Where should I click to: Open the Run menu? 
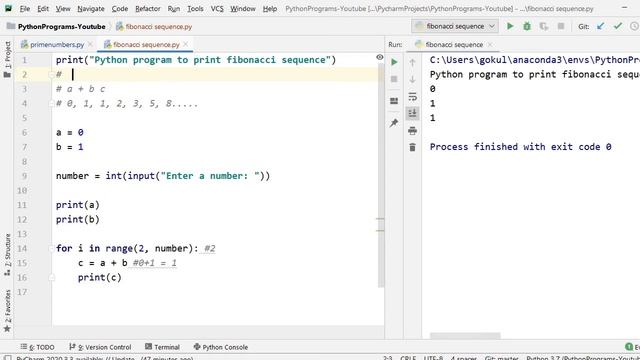click(173, 9)
